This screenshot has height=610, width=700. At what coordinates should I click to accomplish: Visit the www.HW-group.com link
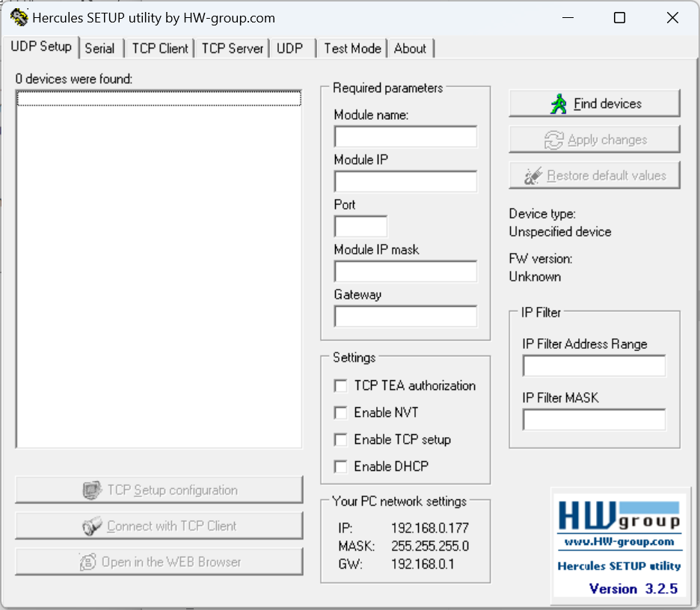point(619,542)
